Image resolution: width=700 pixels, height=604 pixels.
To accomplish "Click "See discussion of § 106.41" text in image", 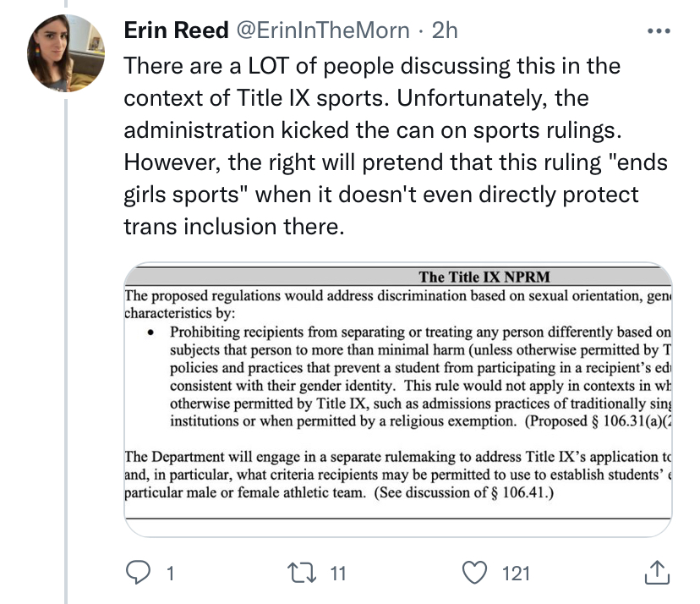I will point(475,492).
